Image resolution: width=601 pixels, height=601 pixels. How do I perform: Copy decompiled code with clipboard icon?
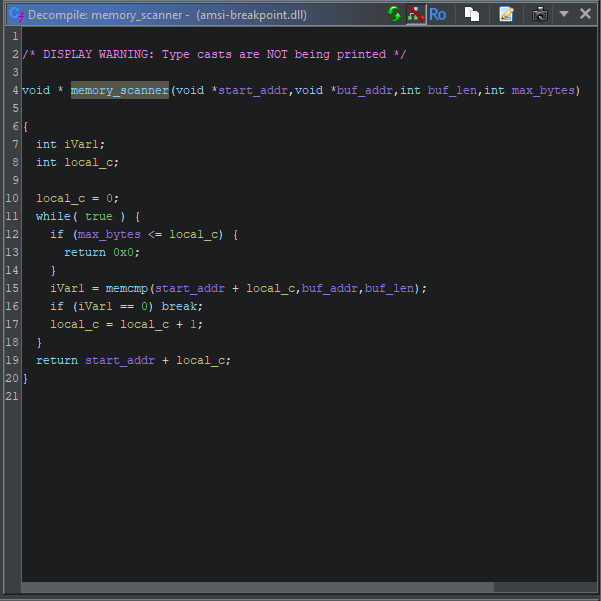coord(472,15)
